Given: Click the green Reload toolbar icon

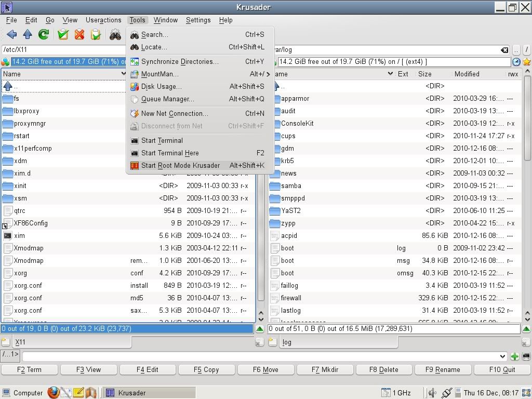Looking at the screenshot, I should pos(44,34).
